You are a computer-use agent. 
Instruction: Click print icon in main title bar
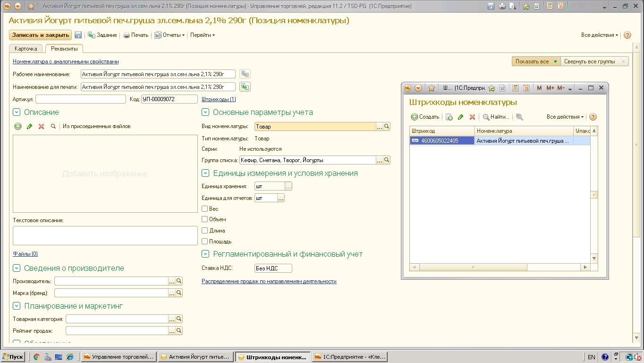tap(502, 6)
